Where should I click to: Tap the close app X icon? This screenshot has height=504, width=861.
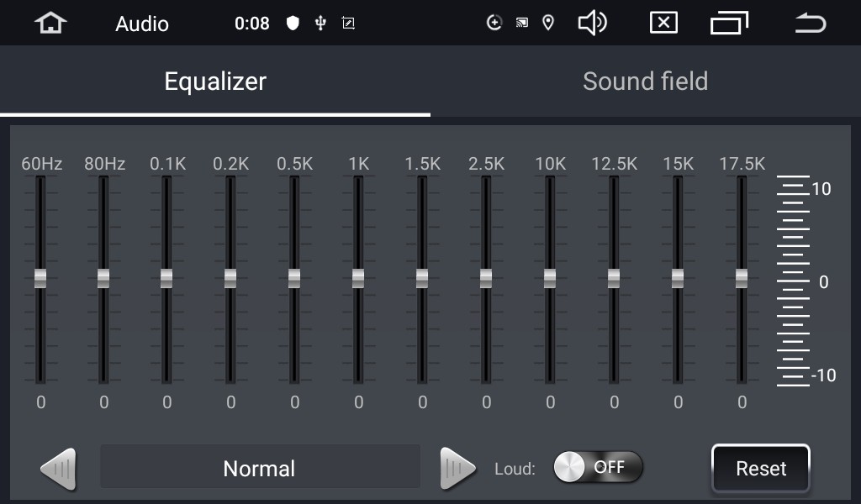[x=663, y=23]
